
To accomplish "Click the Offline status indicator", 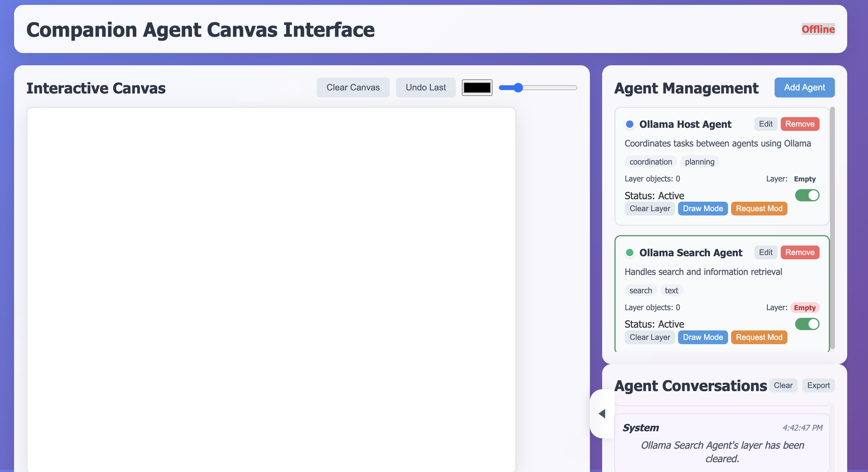I will 818,29.
